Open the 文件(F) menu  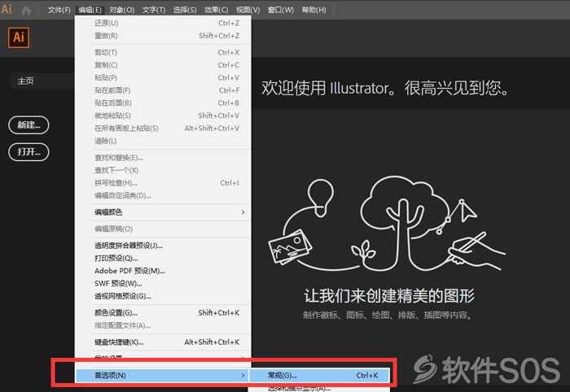click(59, 10)
